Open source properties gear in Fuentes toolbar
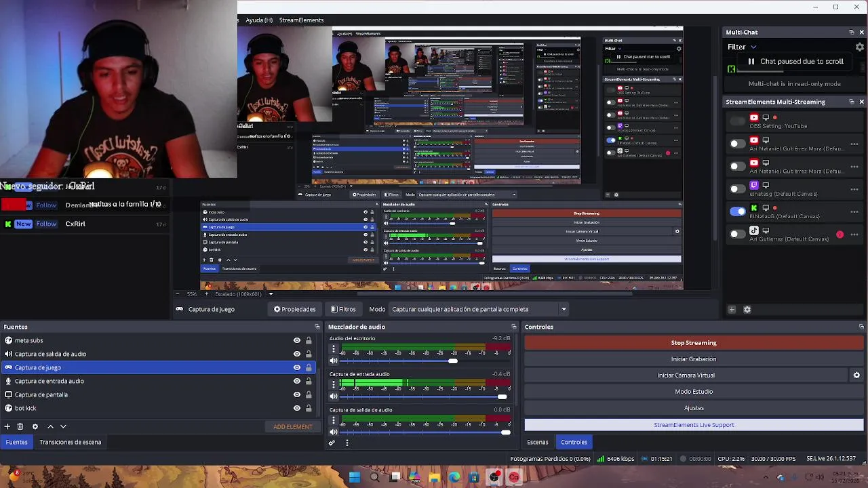 pyautogui.click(x=35, y=426)
